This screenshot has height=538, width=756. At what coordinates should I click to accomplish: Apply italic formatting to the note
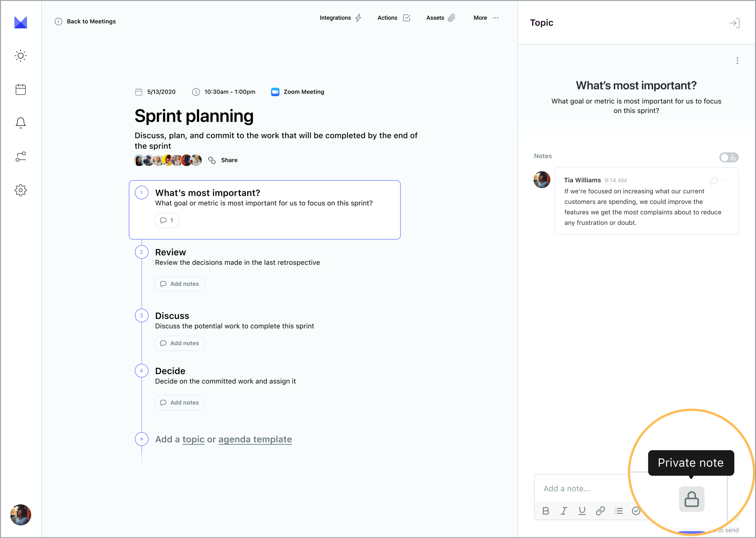tap(564, 511)
